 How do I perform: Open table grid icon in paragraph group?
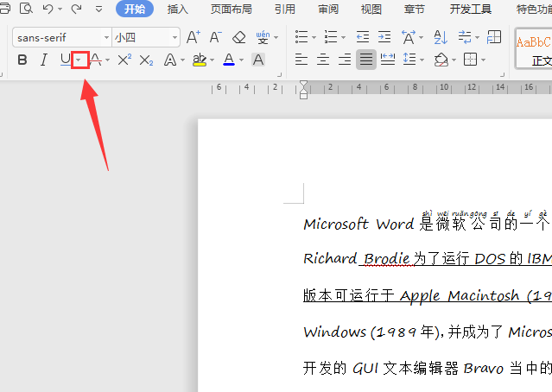(494, 37)
